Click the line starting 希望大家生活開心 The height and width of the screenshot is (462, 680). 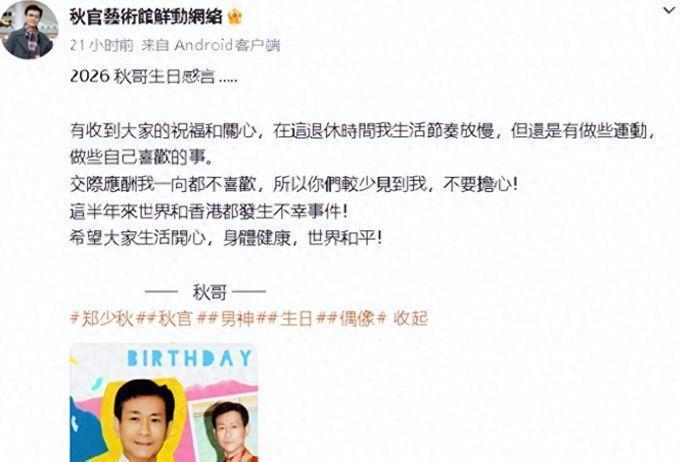pos(226,238)
